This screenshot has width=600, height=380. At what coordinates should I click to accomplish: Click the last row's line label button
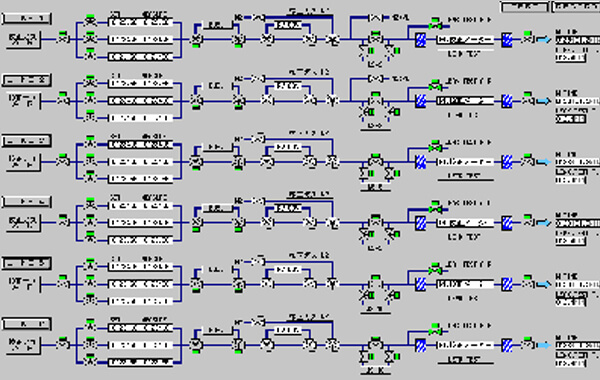(x=26, y=324)
